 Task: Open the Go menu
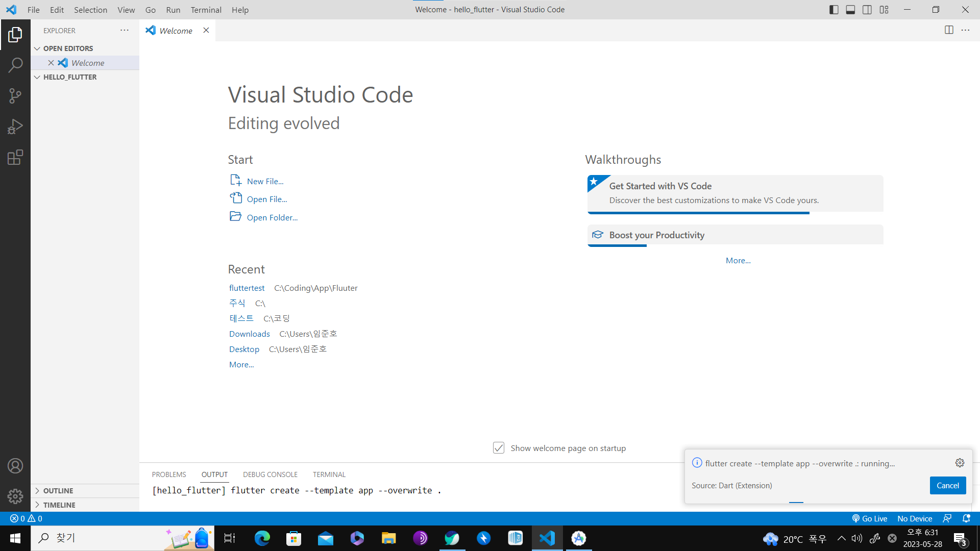[x=150, y=10]
